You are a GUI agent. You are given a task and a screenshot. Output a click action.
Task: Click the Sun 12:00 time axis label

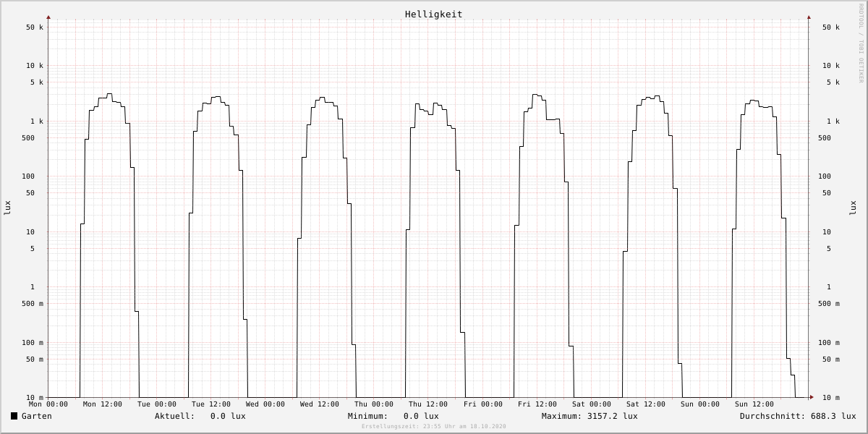tap(754, 404)
